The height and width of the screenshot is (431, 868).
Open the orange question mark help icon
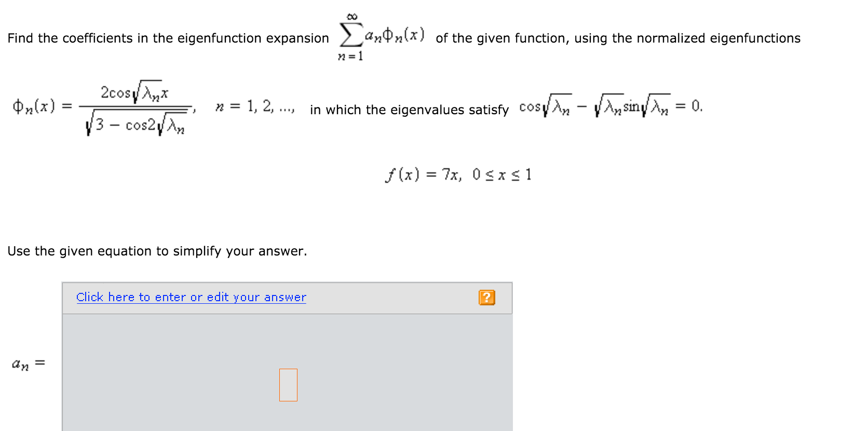pyautogui.click(x=486, y=297)
